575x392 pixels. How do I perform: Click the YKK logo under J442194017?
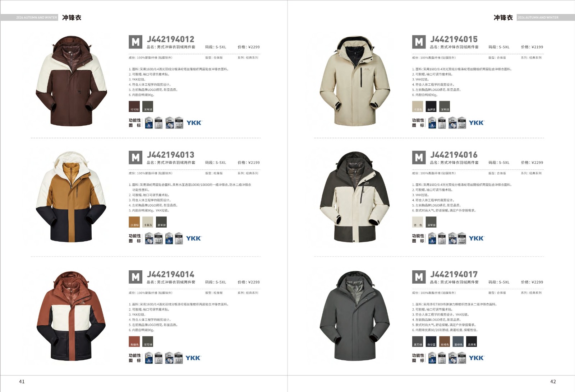[477, 358]
